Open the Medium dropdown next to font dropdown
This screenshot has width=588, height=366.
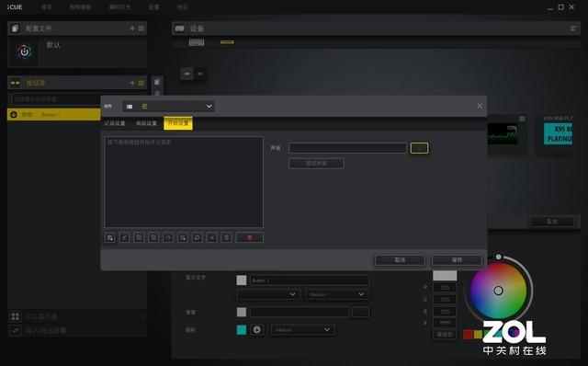[x=337, y=294]
